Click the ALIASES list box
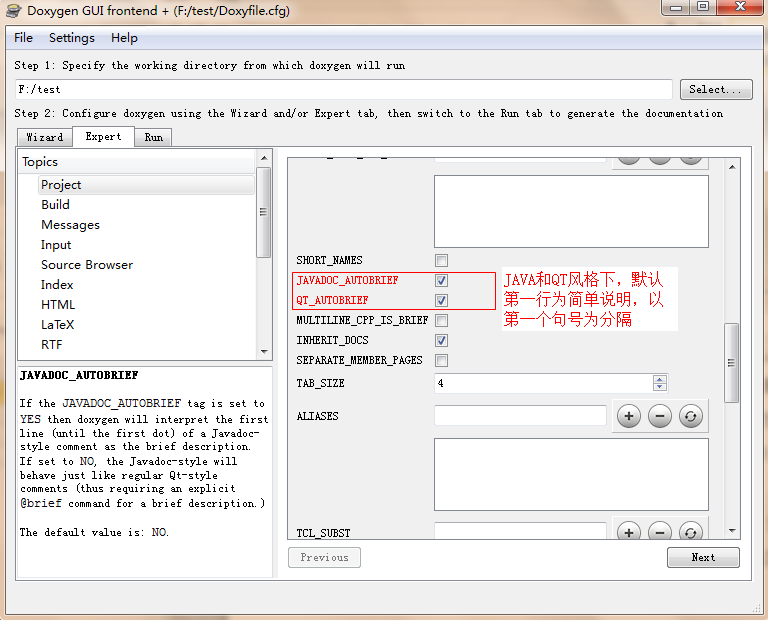The width and height of the screenshot is (768, 620). point(571,475)
